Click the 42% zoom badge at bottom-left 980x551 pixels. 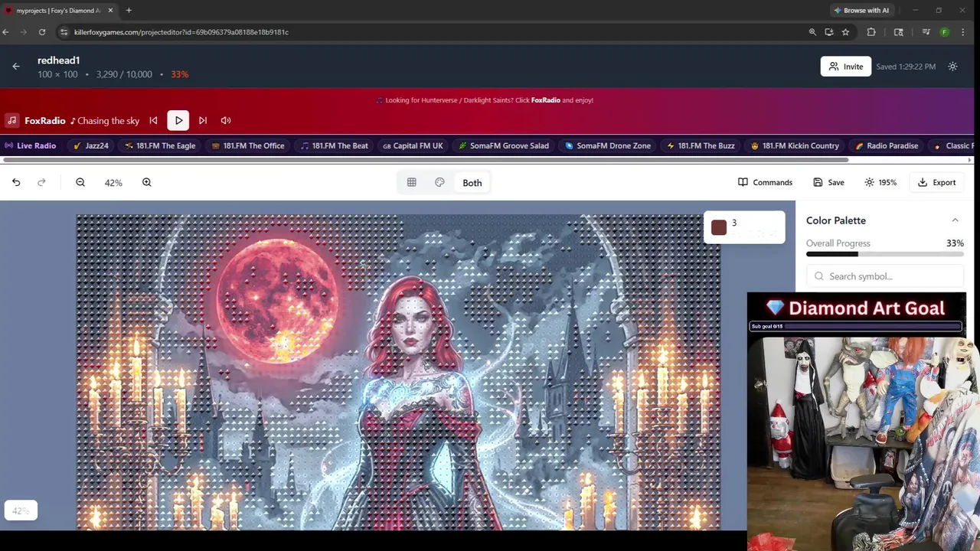[21, 510]
